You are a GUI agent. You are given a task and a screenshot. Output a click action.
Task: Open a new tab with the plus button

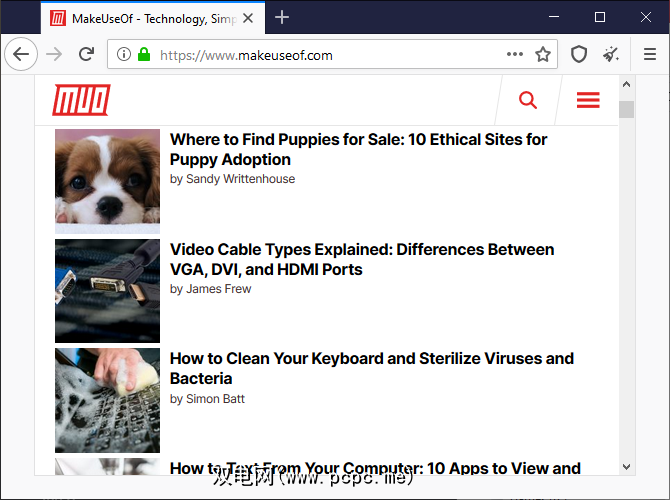pos(282,18)
